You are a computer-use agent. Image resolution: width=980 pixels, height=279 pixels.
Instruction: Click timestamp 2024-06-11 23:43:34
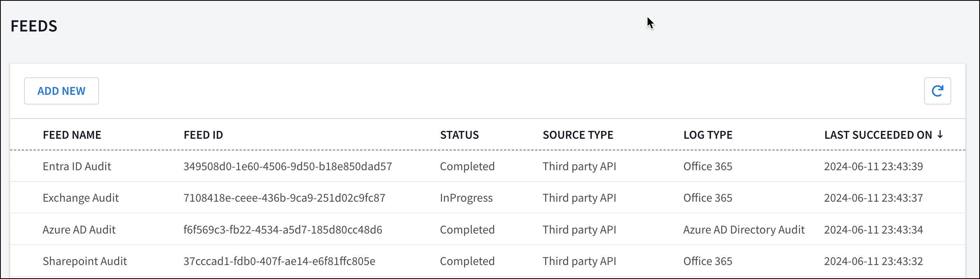[874, 230]
